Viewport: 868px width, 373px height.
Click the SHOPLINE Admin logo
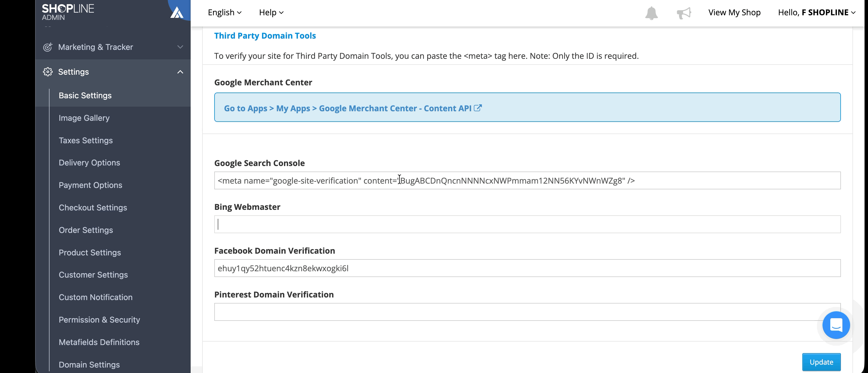pos(68,12)
